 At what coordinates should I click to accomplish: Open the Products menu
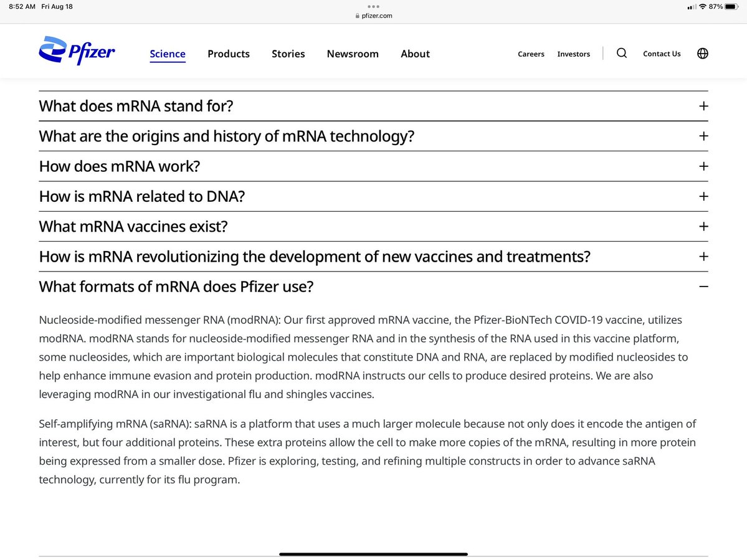tap(229, 54)
